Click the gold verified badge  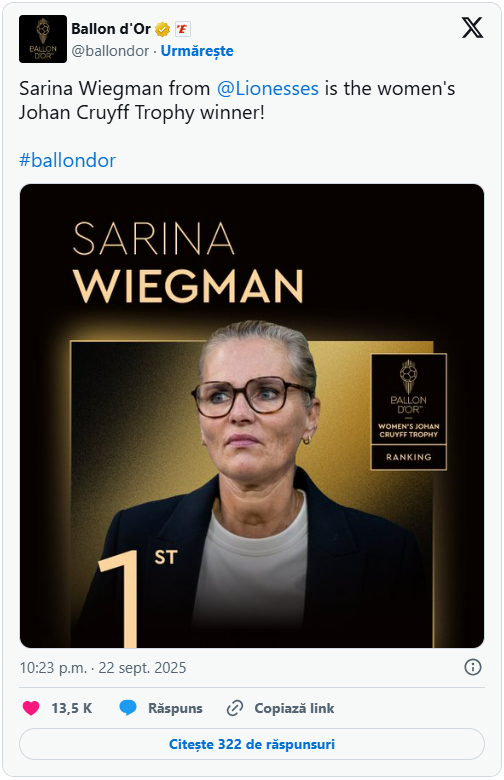point(162,29)
